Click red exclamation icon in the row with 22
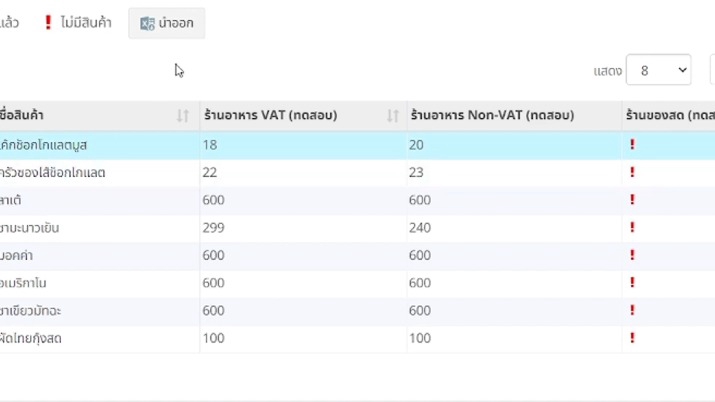 pyautogui.click(x=632, y=173)
